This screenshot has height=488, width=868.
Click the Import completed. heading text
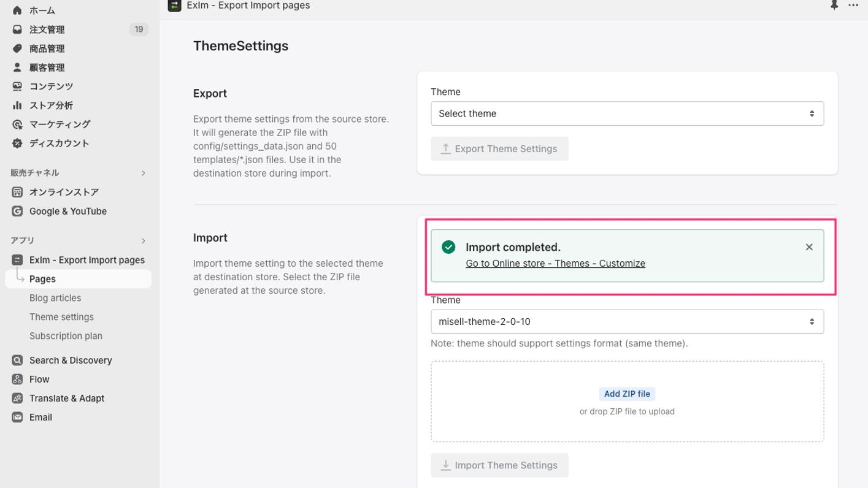pos(513,247)
